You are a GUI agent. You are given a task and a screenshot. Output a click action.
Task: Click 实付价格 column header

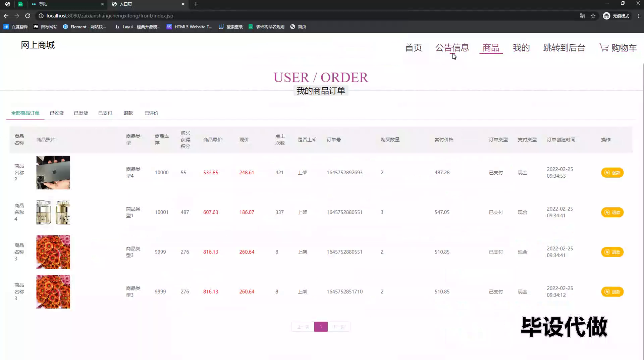click(444, 140)
